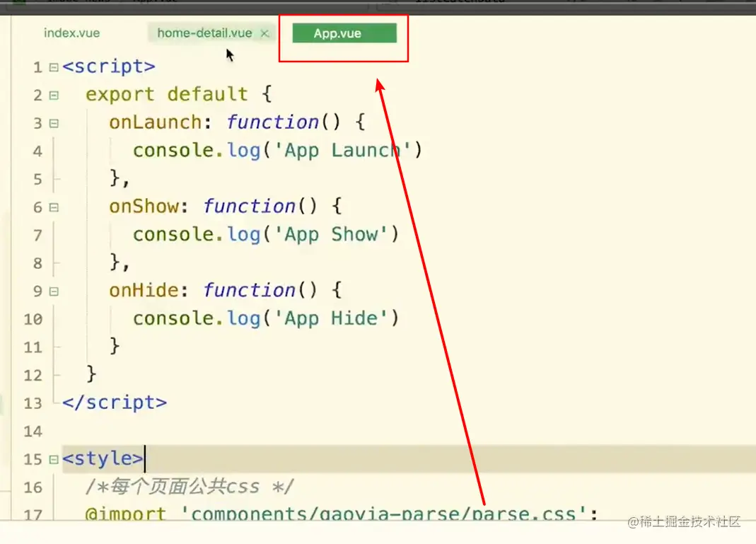The image size is (756, 544).
Task: Click the 'export default' keyword text
Action: tap(167, 94)
